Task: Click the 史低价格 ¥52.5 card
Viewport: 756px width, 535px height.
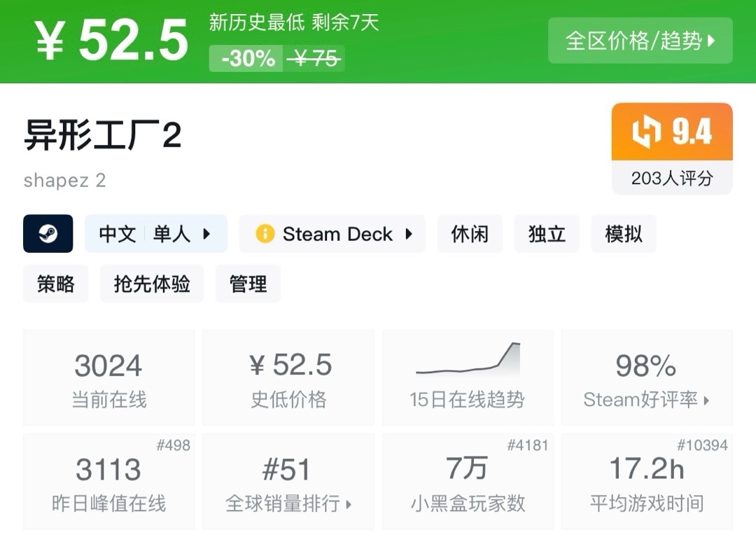Action: click(x=288, y=378)
